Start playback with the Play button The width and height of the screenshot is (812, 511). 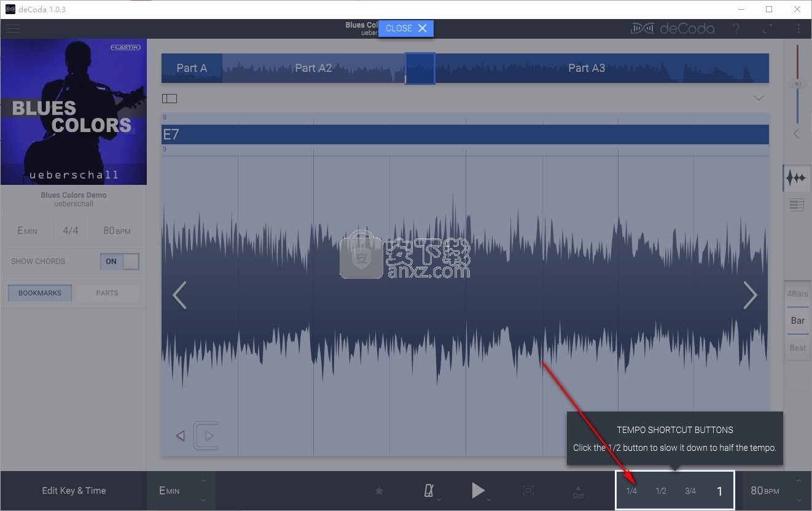click(478, 490)
